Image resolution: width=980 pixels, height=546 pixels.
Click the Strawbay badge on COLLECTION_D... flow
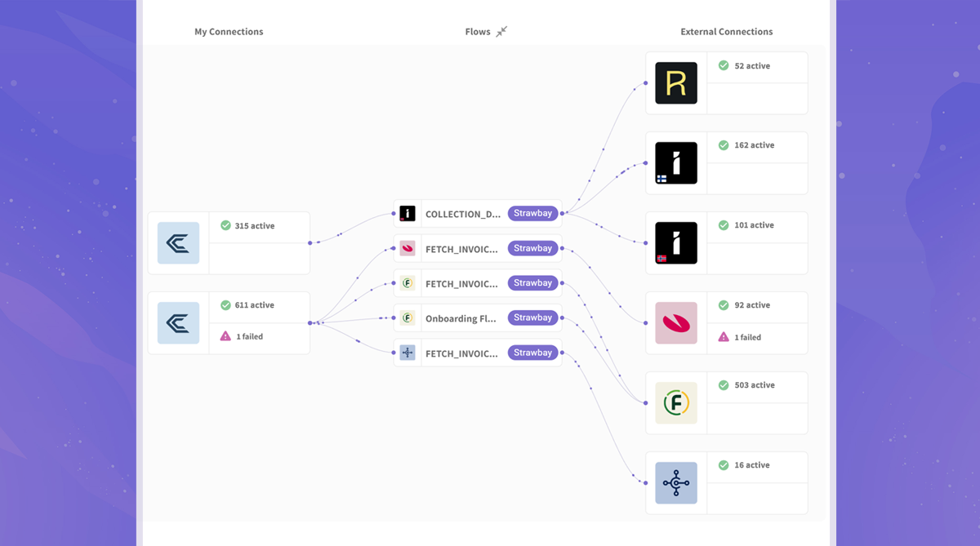532,214
